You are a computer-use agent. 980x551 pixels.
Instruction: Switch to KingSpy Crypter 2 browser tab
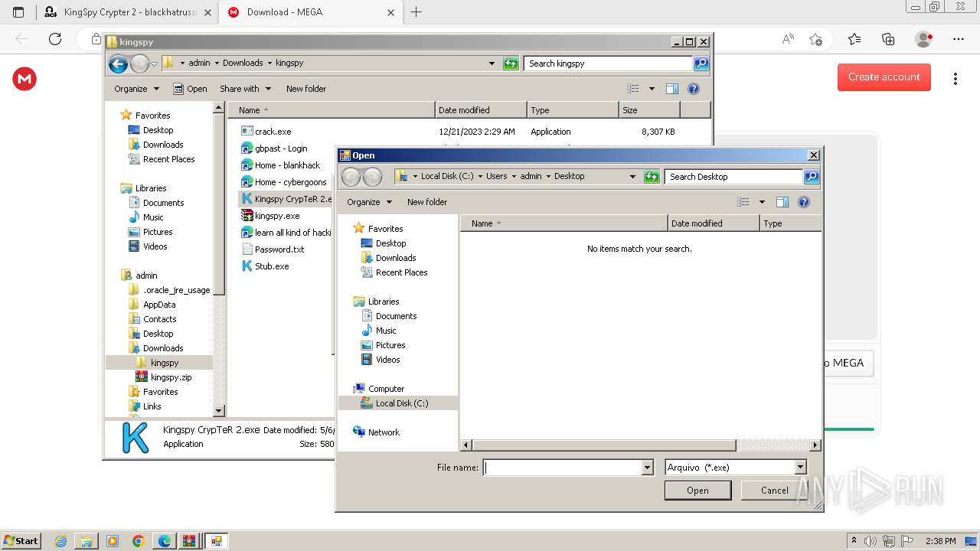coord(127,12)
